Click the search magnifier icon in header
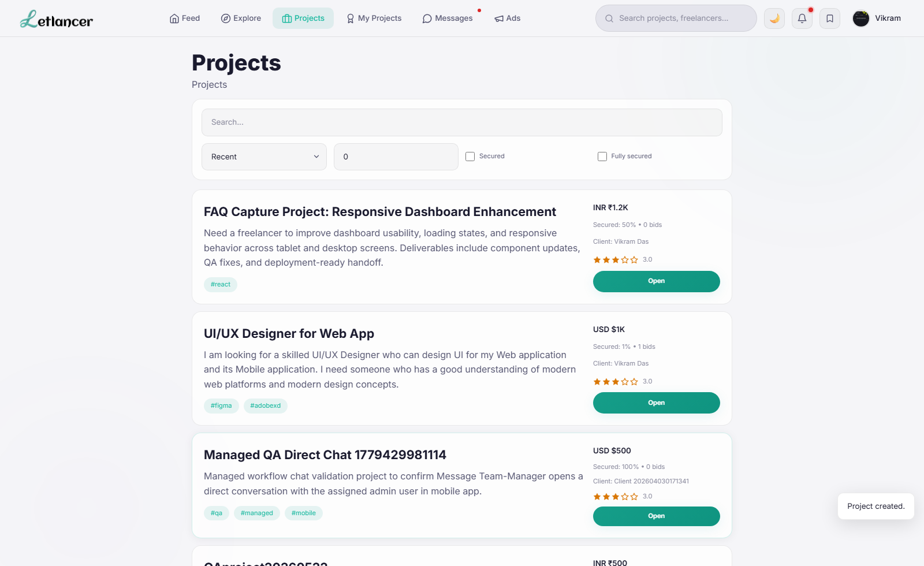 pos(609,18)
